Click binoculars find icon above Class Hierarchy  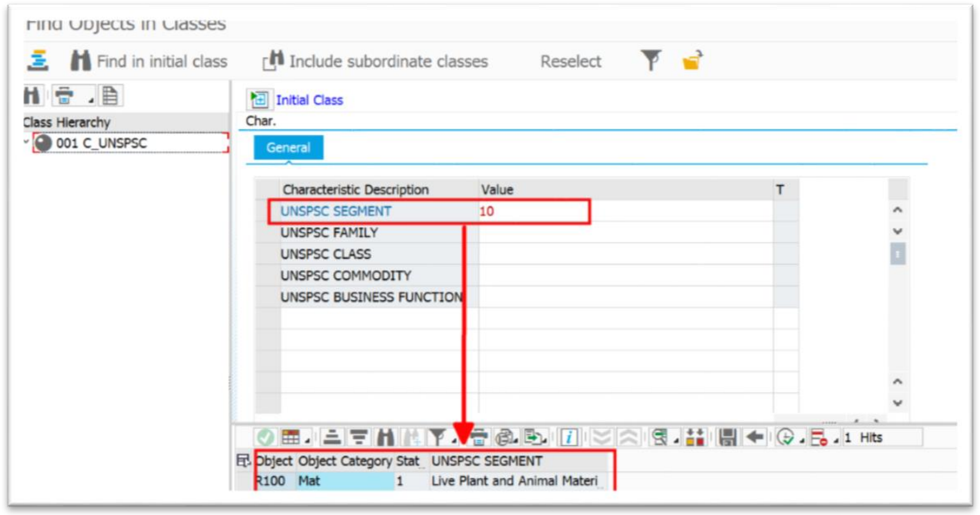32,96
